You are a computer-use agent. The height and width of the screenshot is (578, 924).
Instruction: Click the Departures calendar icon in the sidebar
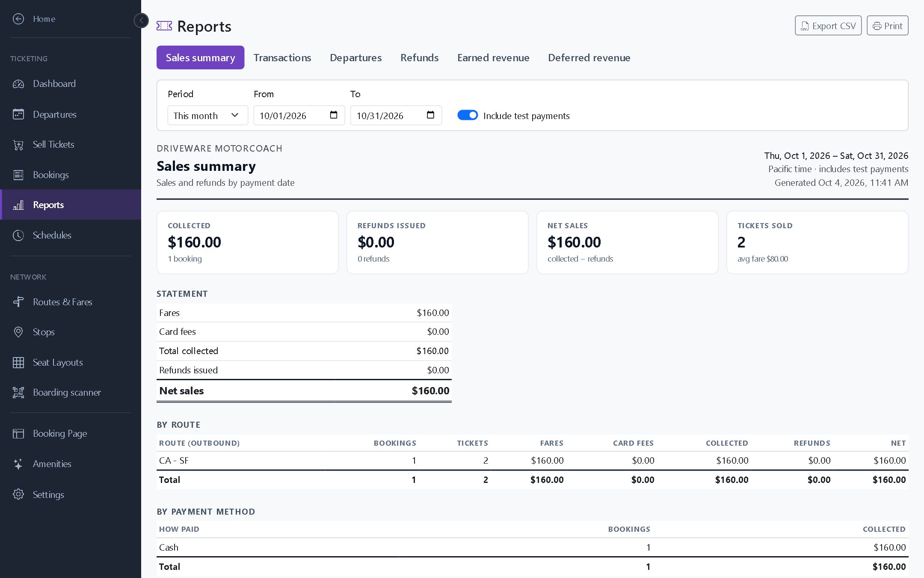pos(18,114)
